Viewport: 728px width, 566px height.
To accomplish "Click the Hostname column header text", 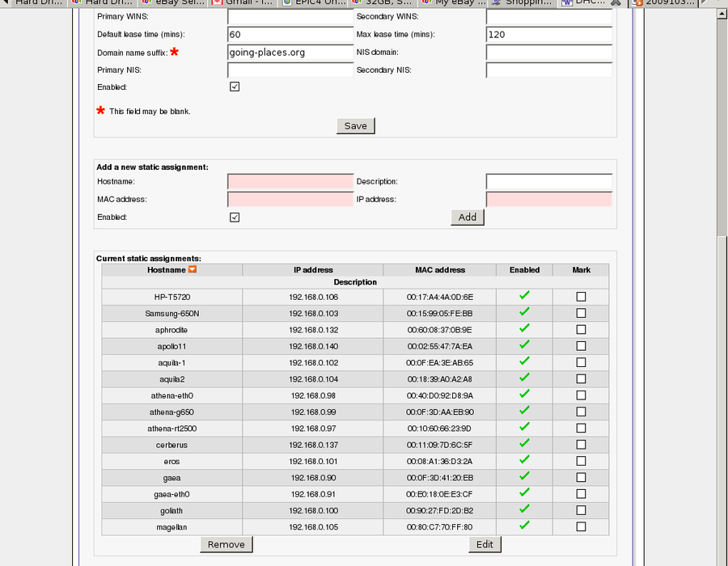I will coord(166,270).
